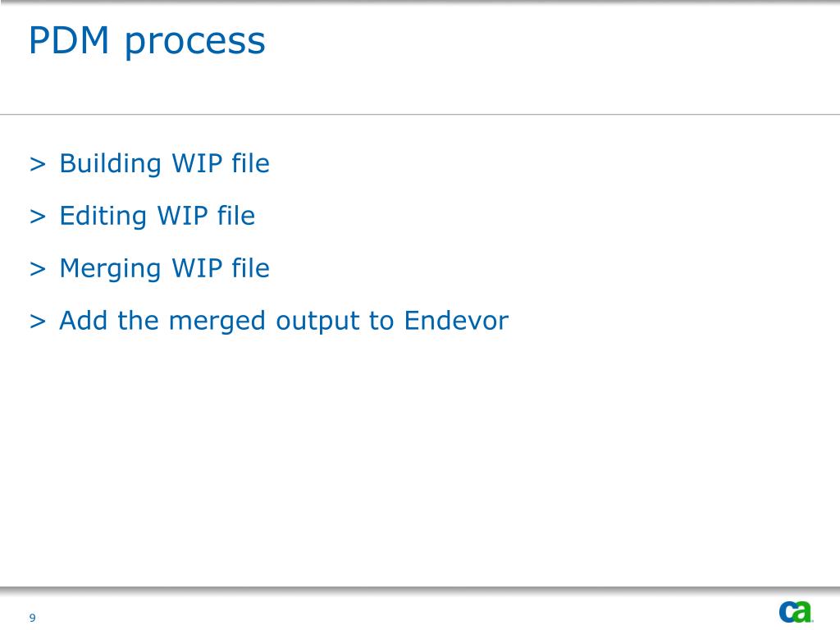Click the gray footer bar above the slide number
840x630 pixels.
click(x=420, y=589)
